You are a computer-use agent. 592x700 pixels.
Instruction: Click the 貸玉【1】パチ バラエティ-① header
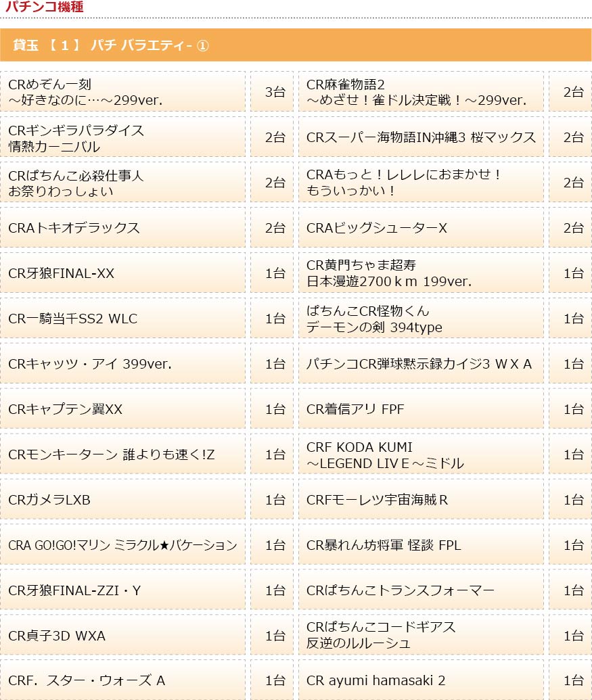point(296,45)
